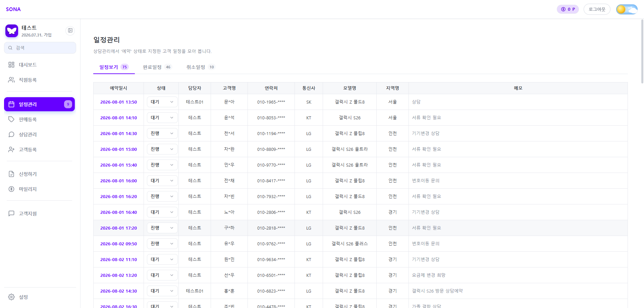Open reservation 2026-08-02 11:10 link
644x308 pixels.
pyautogui.click(x=119, y=259)
